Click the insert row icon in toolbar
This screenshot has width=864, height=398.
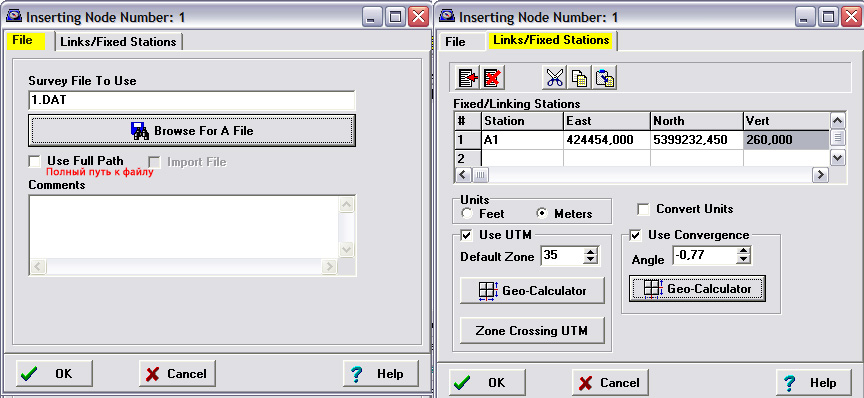coord(468,78)
